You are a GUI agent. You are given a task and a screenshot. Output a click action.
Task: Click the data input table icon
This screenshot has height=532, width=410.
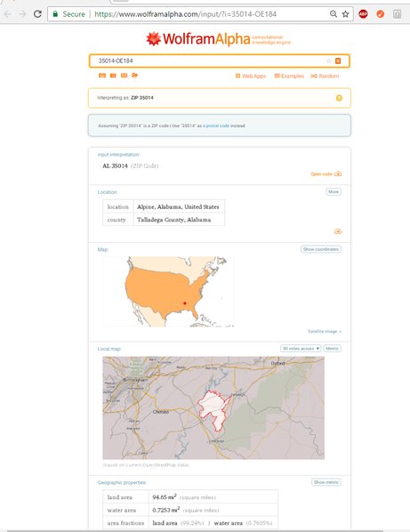coord(125,76)
